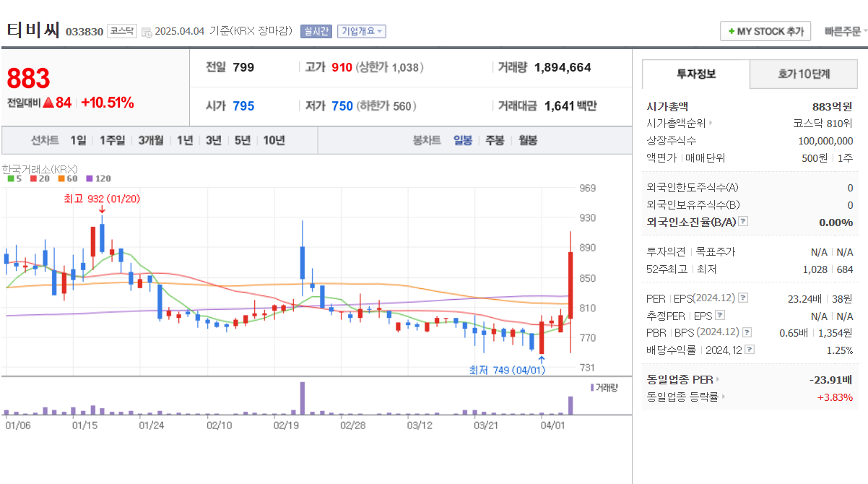This screenshot has width=868, height=484.
Task: Click the stock code 033830
Action: 84,32
